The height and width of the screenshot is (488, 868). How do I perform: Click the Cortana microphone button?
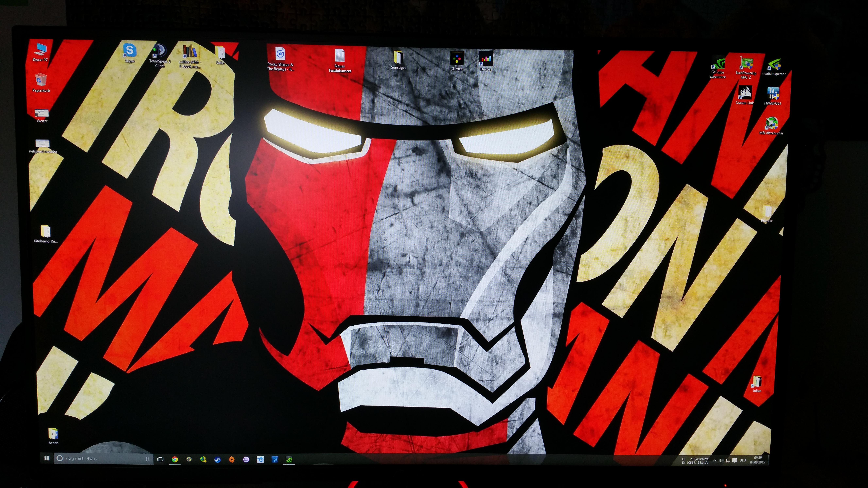(x=147, y=459)
